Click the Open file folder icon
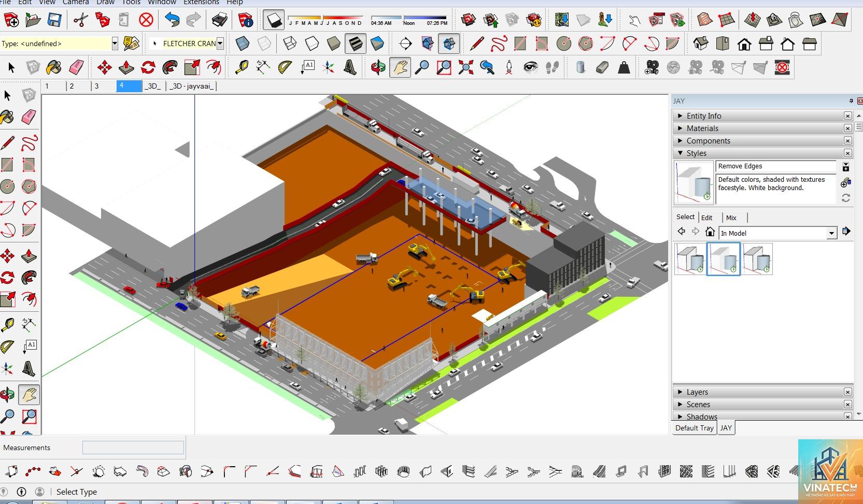 coord(33,20)
